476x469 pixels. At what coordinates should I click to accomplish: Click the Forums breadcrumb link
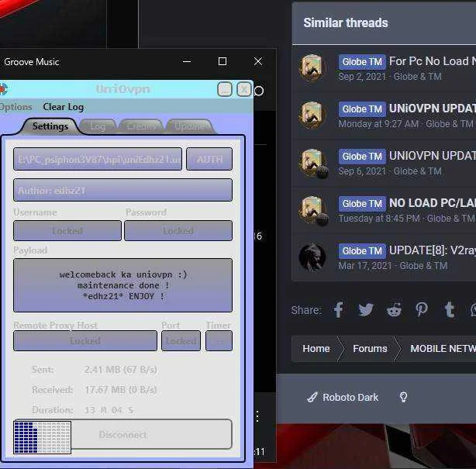tap(370, 349)
